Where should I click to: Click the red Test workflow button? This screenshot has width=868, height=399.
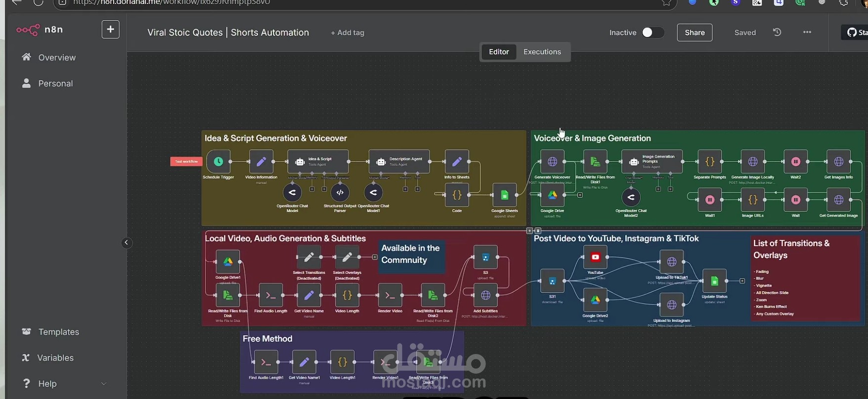186,162
